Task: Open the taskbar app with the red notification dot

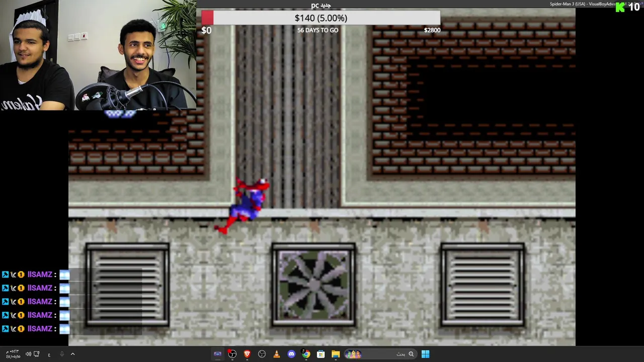Action: (x=232, y=354)
